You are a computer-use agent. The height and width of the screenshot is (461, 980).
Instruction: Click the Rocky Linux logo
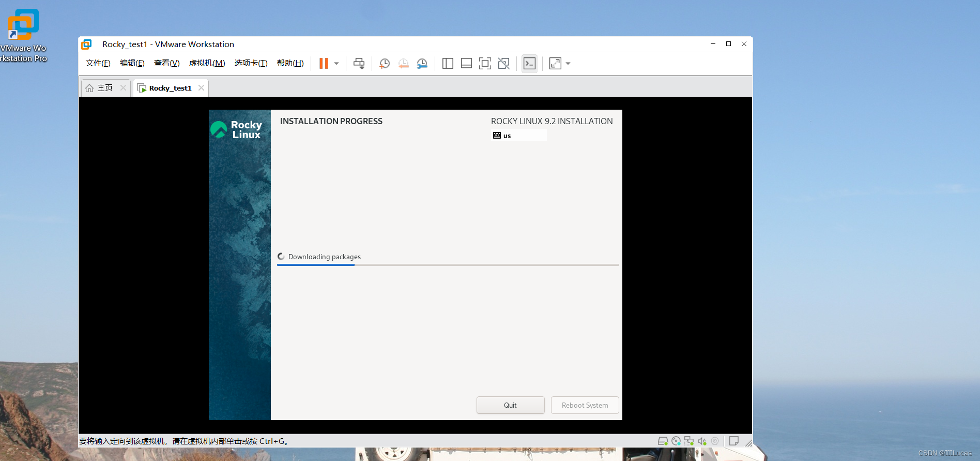[x=236, y=129]
